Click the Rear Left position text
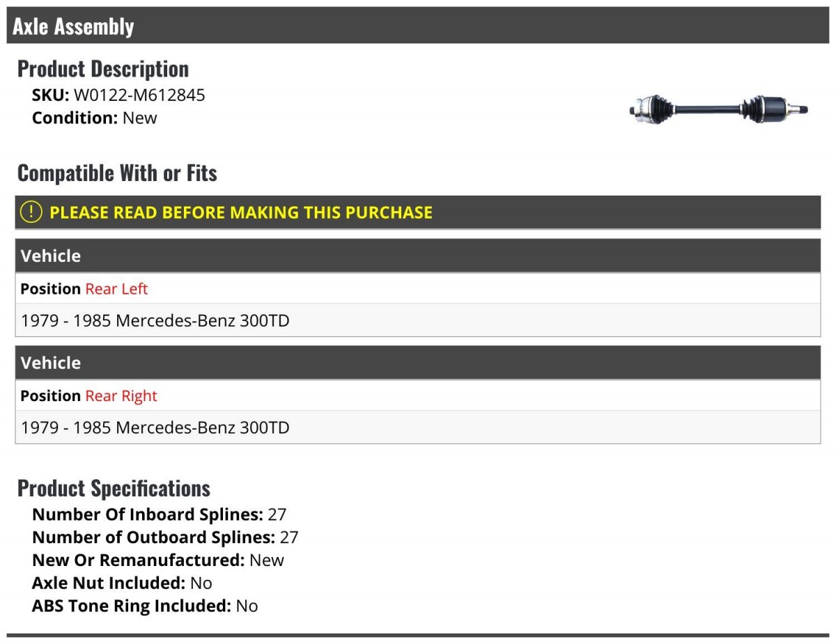Viewport: 836px width, 644px height. coord(116,288)
